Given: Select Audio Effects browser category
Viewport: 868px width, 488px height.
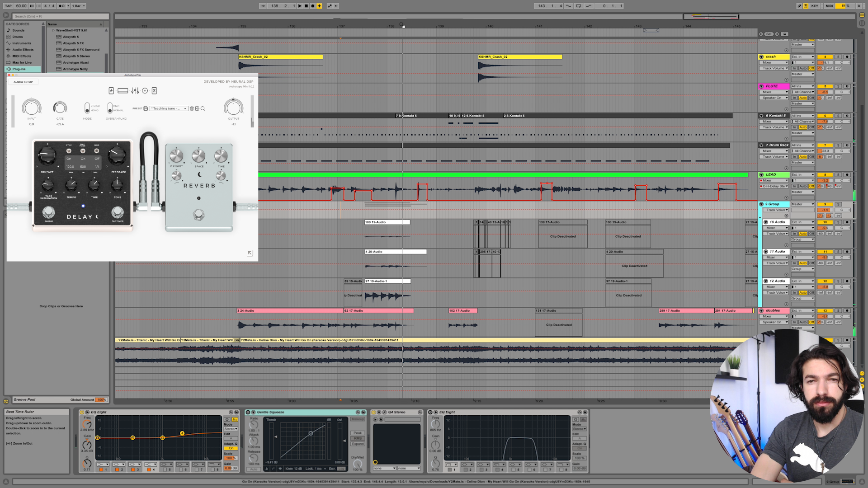Looking at the screenshot, I should coord(23,50).
